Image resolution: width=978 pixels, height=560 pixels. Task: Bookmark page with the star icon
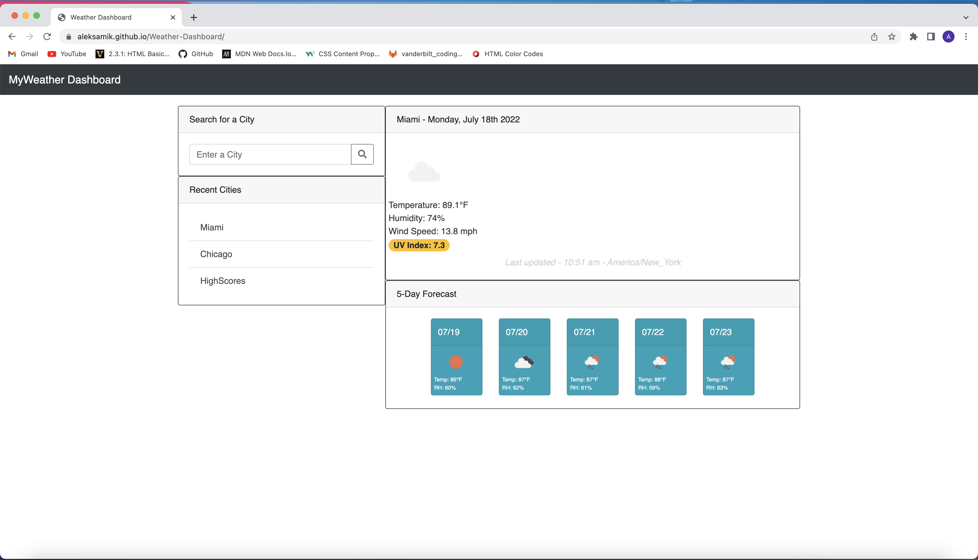(x=891, y=37)
